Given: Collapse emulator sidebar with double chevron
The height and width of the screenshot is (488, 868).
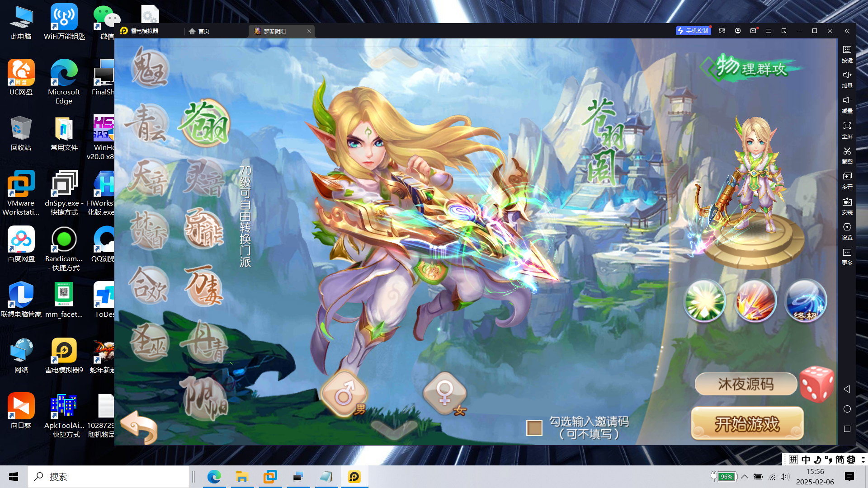Looking at the screenshot, I should click(847, 31).
